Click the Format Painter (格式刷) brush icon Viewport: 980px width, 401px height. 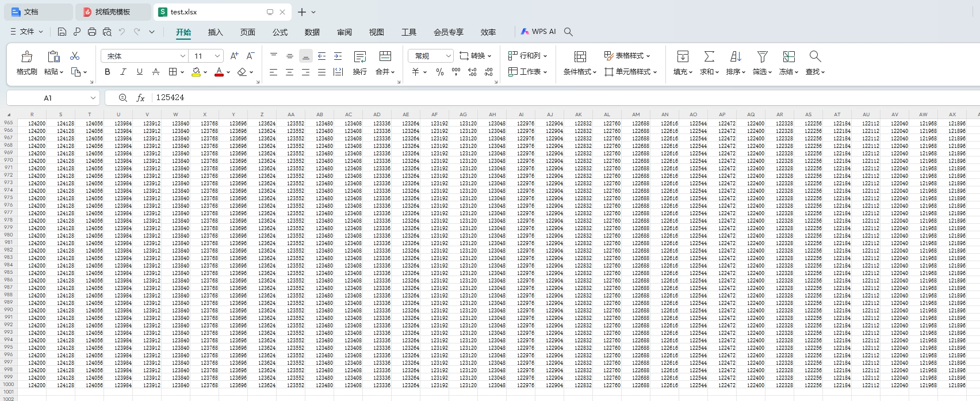point(26,56)
